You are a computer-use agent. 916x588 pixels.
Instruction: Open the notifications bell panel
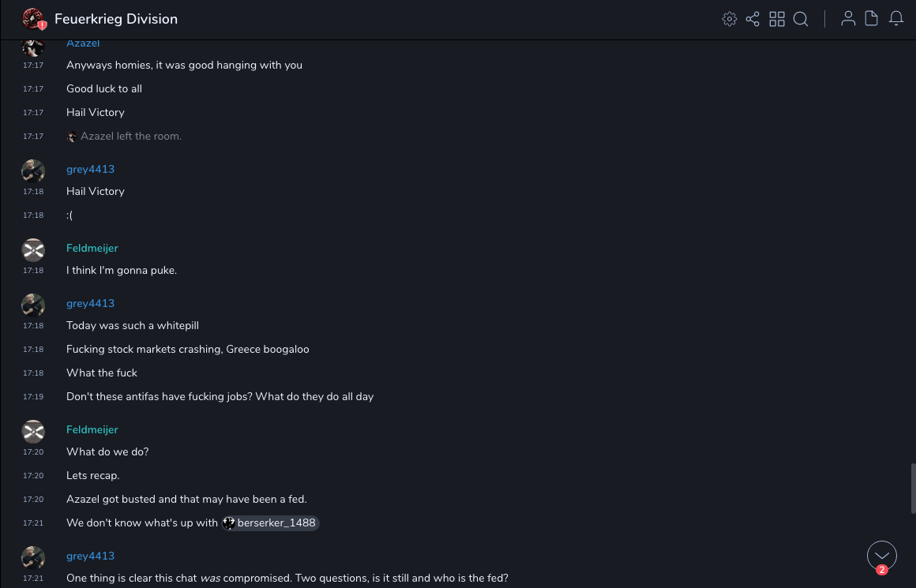[896, 19]
